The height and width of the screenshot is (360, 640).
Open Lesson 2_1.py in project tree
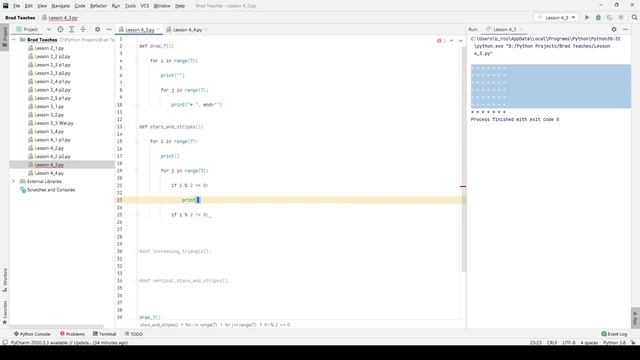coord(49,48)
